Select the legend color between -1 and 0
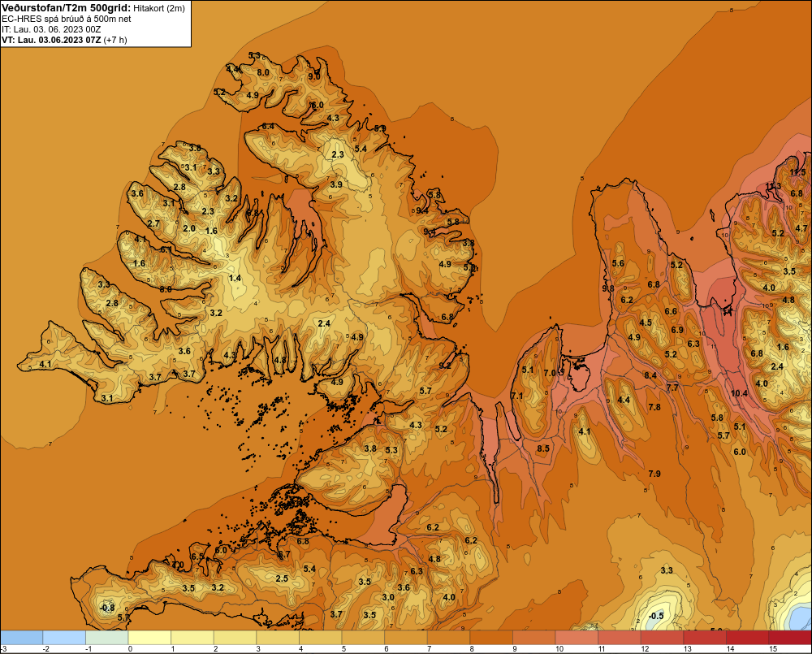Screen dimensions: 812x654 click(106, 638)
